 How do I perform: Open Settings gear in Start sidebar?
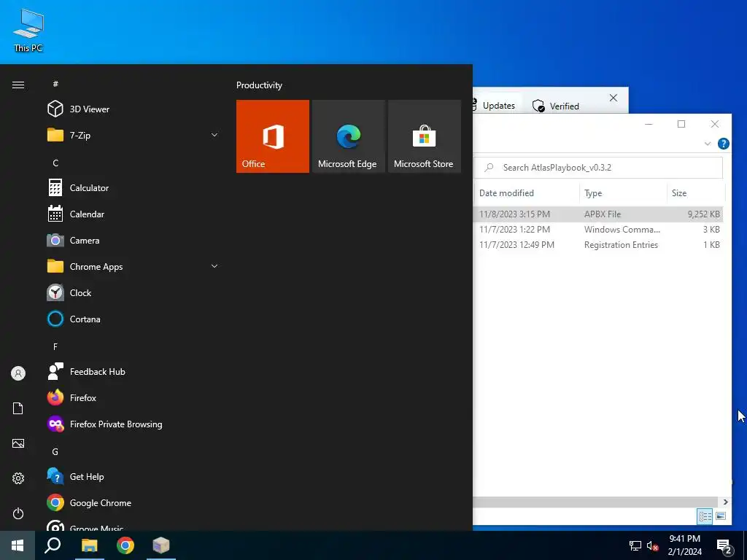click(18, 478)
